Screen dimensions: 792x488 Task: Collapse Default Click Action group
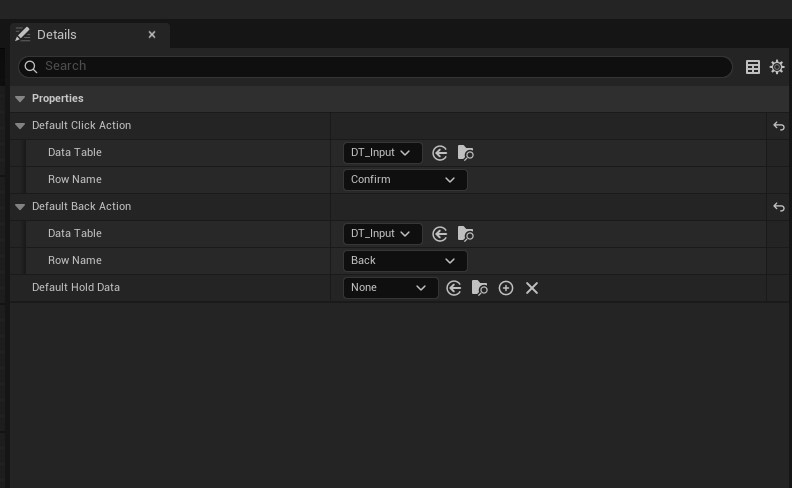point(20,126)
